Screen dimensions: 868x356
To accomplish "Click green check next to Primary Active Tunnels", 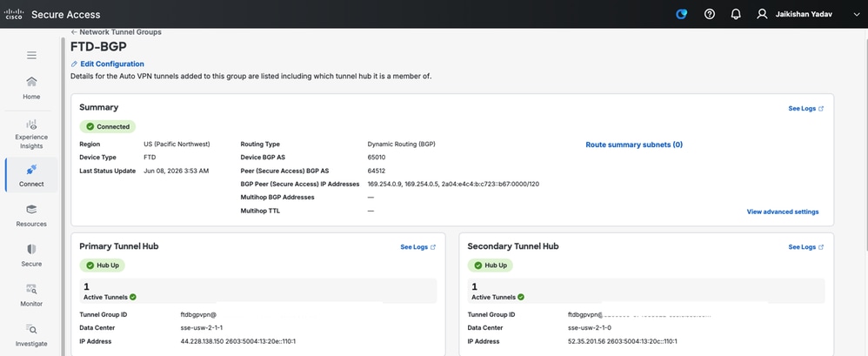I will click(x=133, y=298).
